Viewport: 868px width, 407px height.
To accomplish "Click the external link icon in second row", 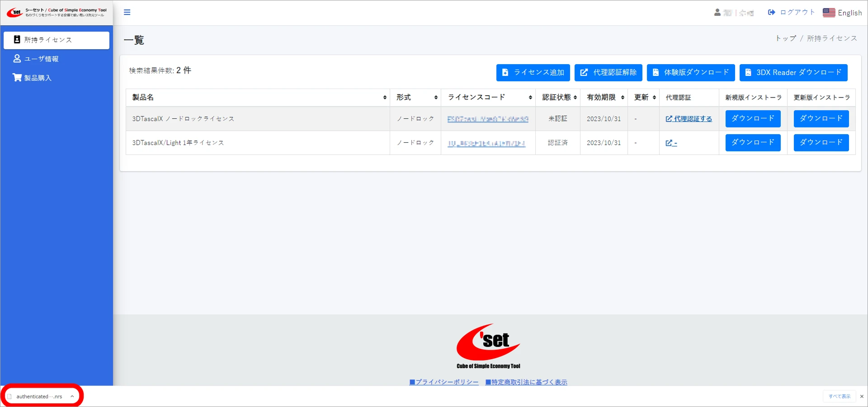I will (x=669, y=143).
